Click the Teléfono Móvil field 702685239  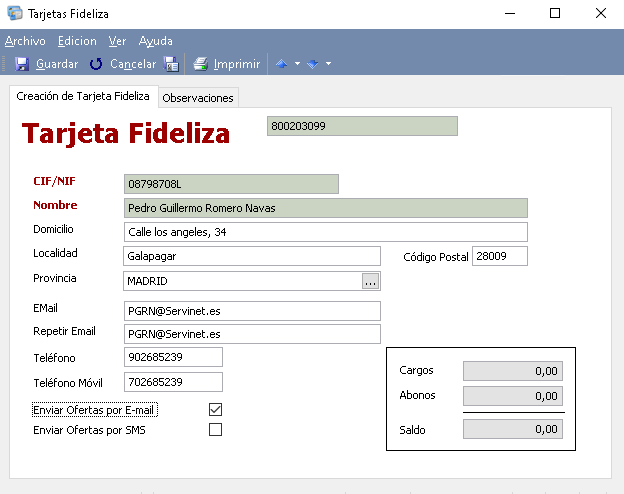(173, 382)
